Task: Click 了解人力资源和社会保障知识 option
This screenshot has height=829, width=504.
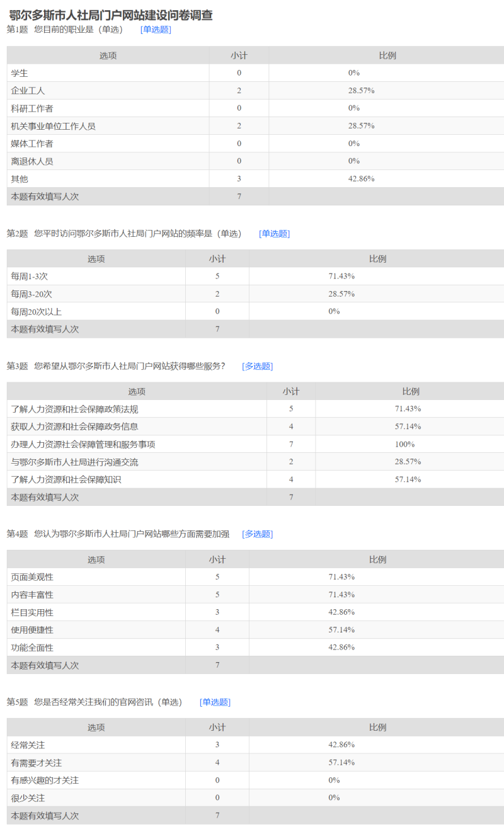Action: pyautogui.click(x=66, y=479)
